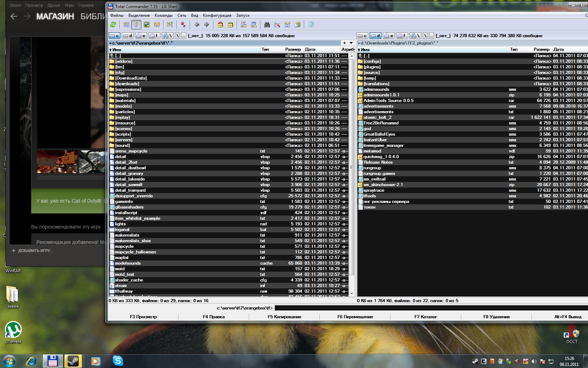Open the Выделение menu
Image resolution: width=588 pixels, height=368 pixels.
coord(139,15)
